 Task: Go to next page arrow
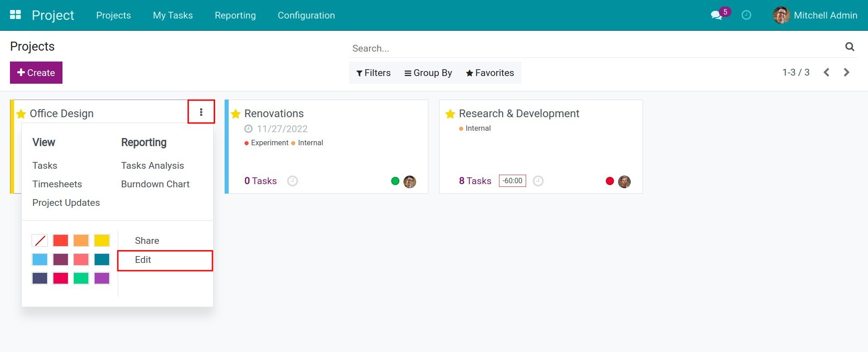846,72
